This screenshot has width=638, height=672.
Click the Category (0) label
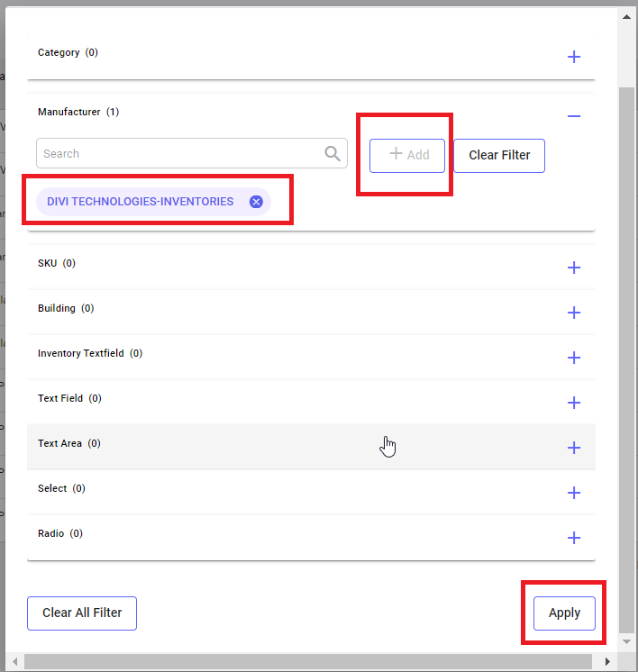click(68, 52)
